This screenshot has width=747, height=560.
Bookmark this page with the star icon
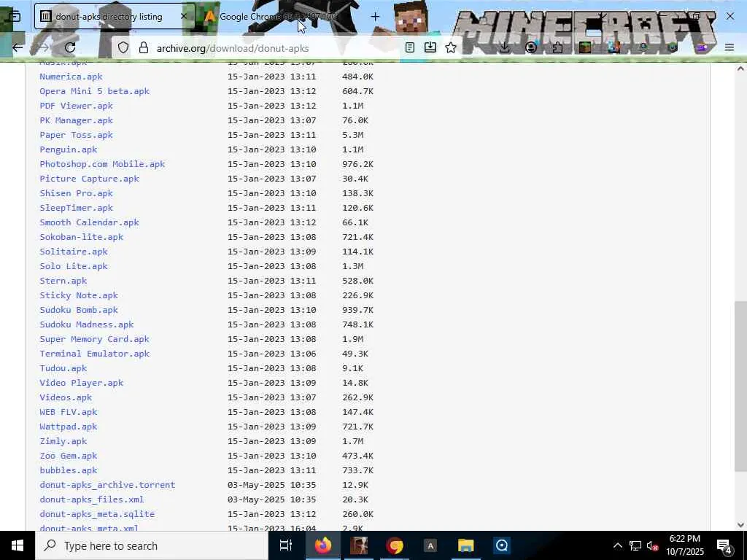click(451, 47)
